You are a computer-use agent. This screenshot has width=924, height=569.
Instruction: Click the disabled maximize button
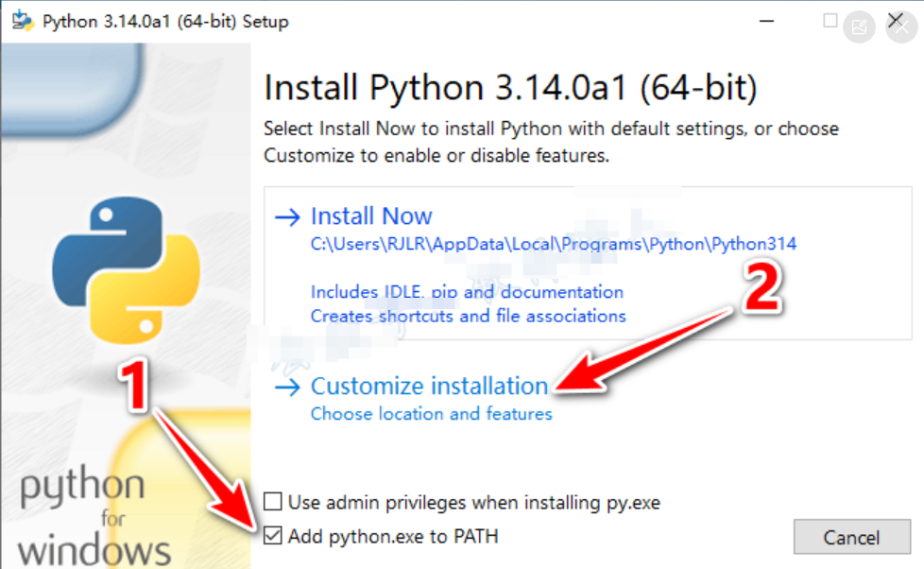(x=830, y=21)
